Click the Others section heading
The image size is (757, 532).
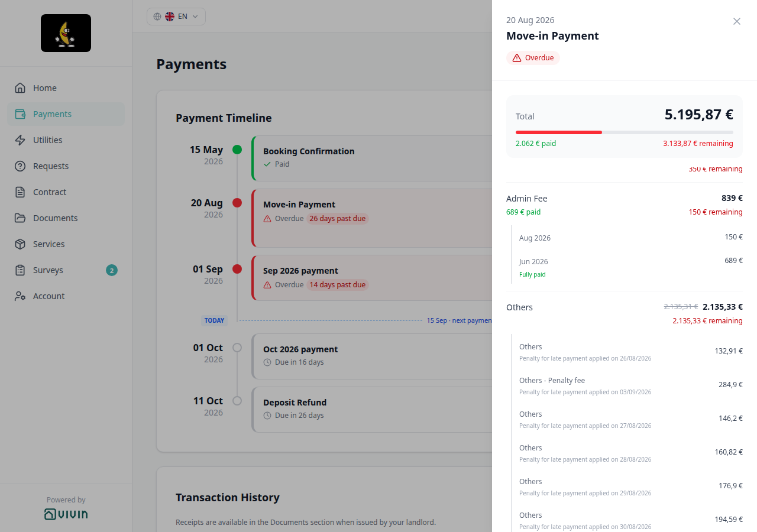520,307
